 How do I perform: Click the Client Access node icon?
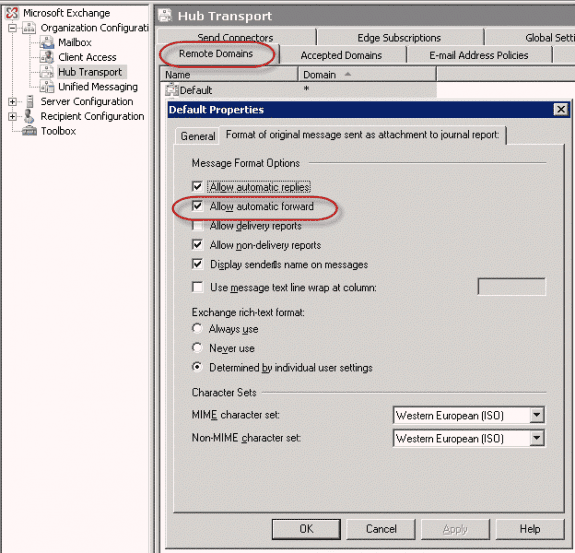(x=47, y=57)
